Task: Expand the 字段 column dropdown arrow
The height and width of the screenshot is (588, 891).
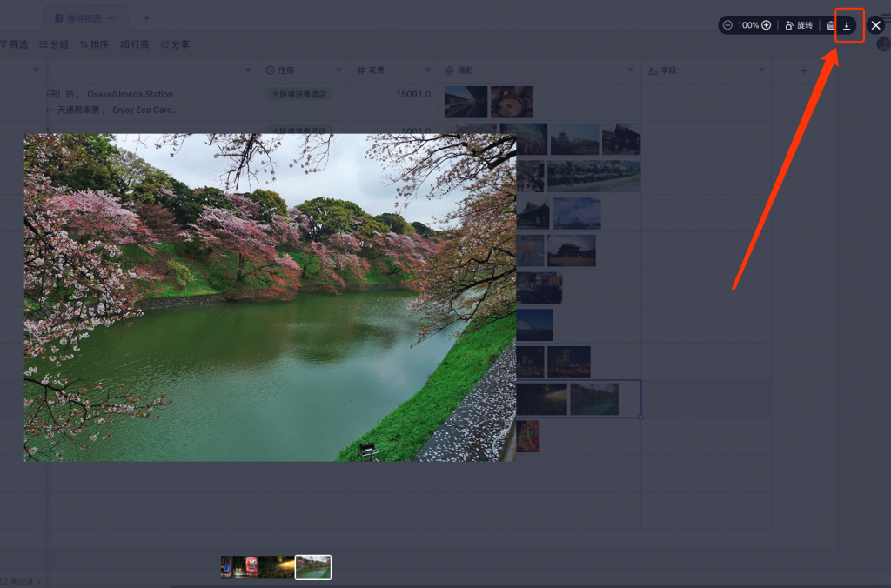Action: (760, 70)
